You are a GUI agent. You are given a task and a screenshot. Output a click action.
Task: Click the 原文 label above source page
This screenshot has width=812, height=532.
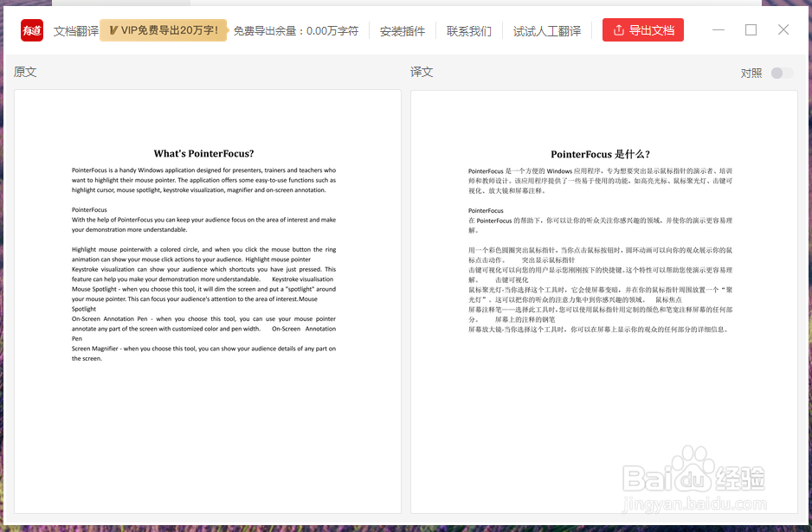click(x=25, y=72)
